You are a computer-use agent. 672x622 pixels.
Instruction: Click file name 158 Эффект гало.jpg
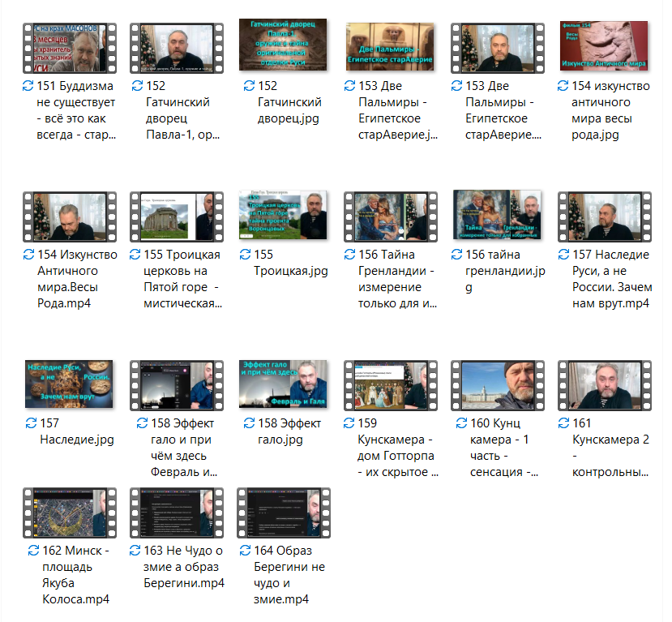[x=289, y=431]
